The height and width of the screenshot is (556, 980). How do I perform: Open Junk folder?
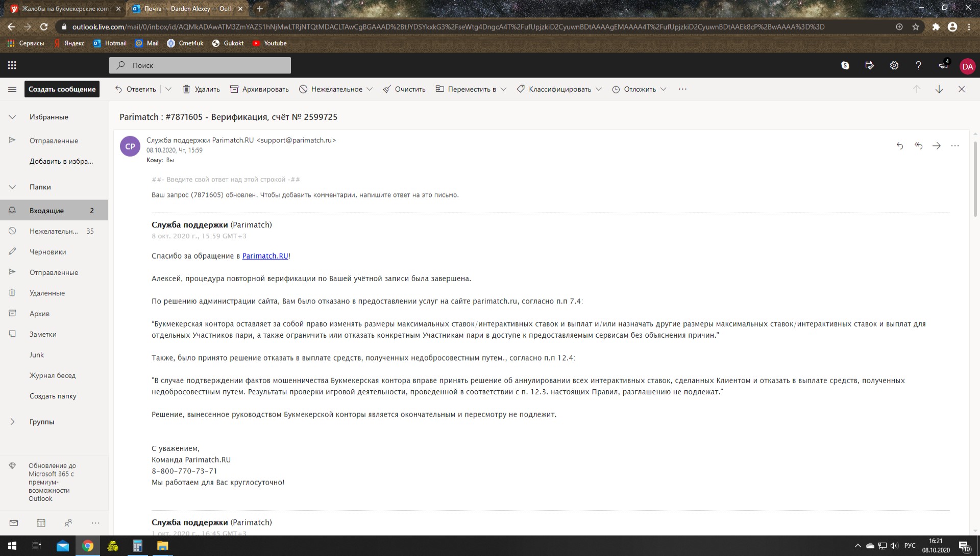point(54,355)
